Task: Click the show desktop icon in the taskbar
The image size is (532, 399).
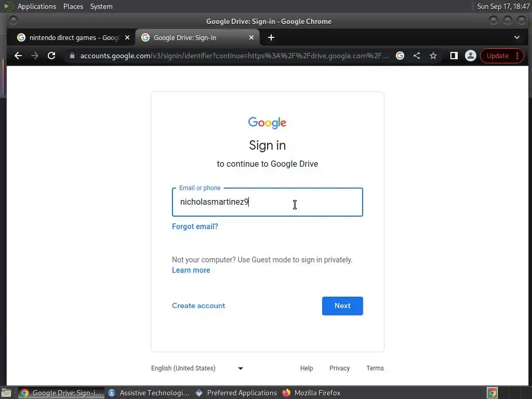Action: click(x=6, y=393)
